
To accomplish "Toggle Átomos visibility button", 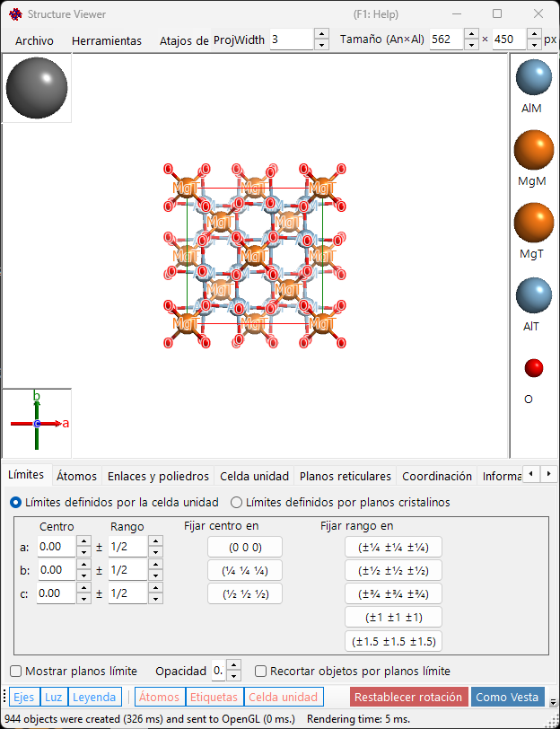I will 160,697.
